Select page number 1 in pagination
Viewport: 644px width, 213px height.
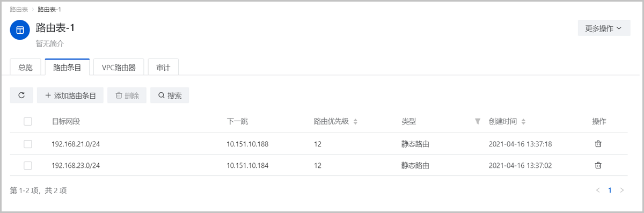pos(610,190)
